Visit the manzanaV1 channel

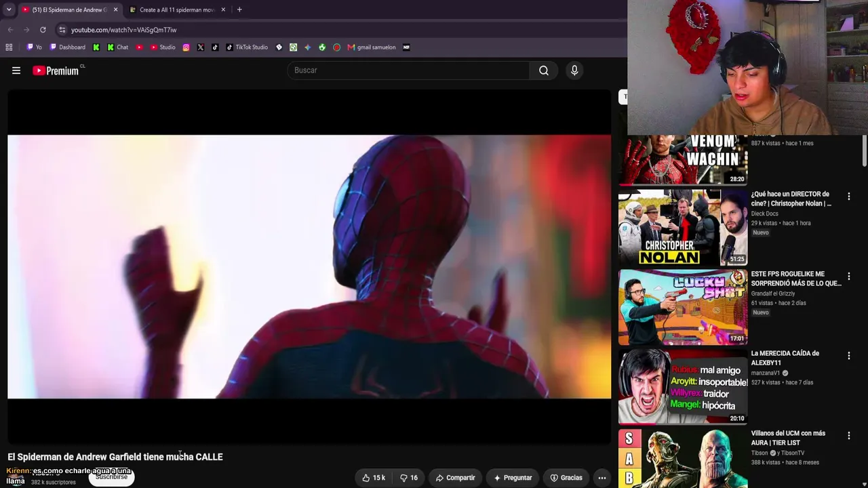click(x=766, y=373)
